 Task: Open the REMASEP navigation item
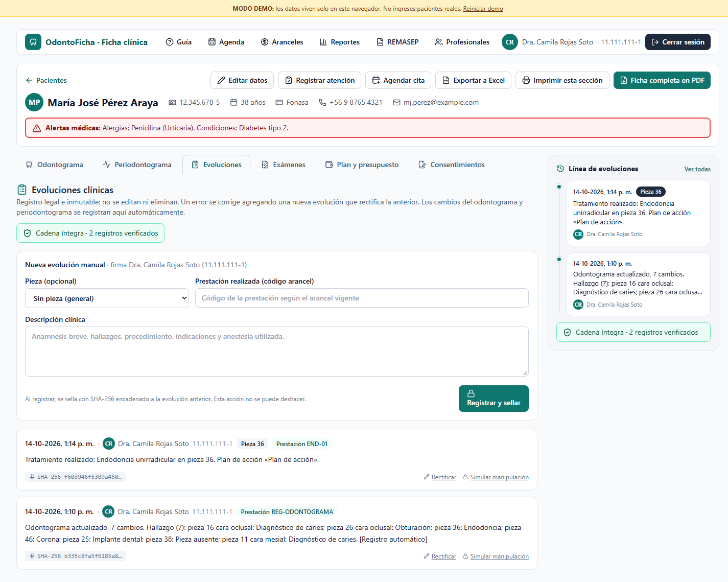pos(397,42)
